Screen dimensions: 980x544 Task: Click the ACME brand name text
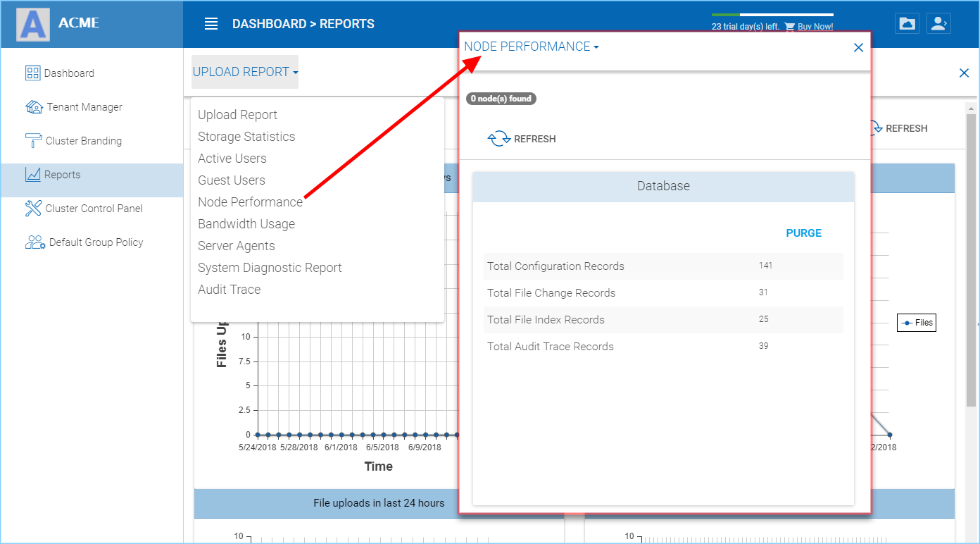point(79,23)
